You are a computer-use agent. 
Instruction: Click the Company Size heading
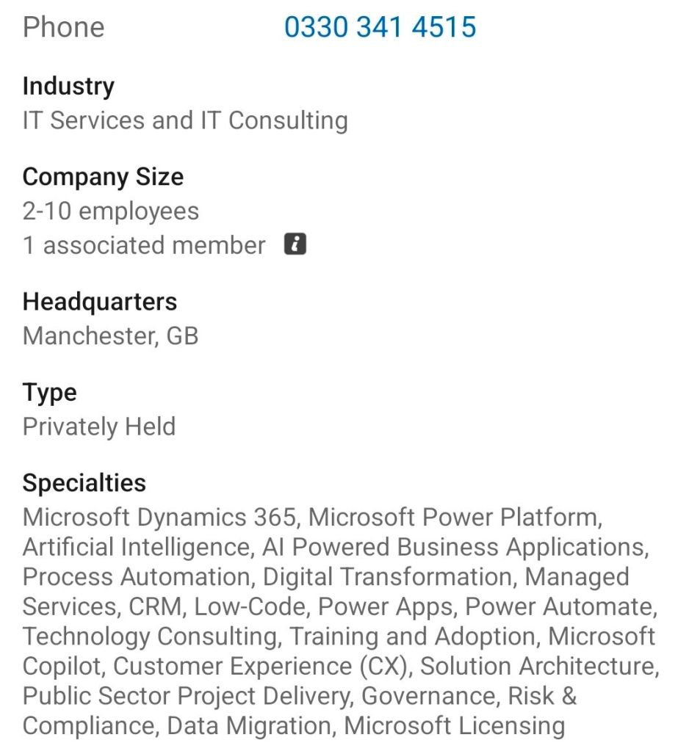coord(103,177)
